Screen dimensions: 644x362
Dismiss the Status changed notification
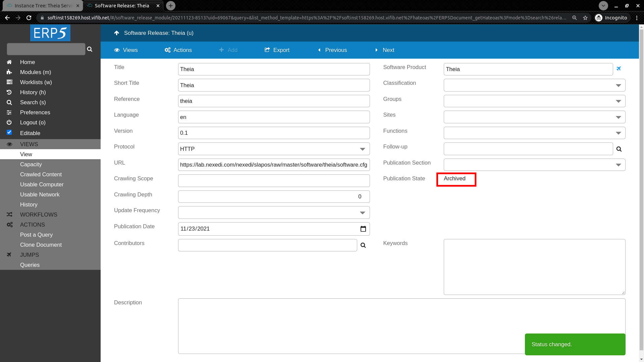click(x=575, y=344)
